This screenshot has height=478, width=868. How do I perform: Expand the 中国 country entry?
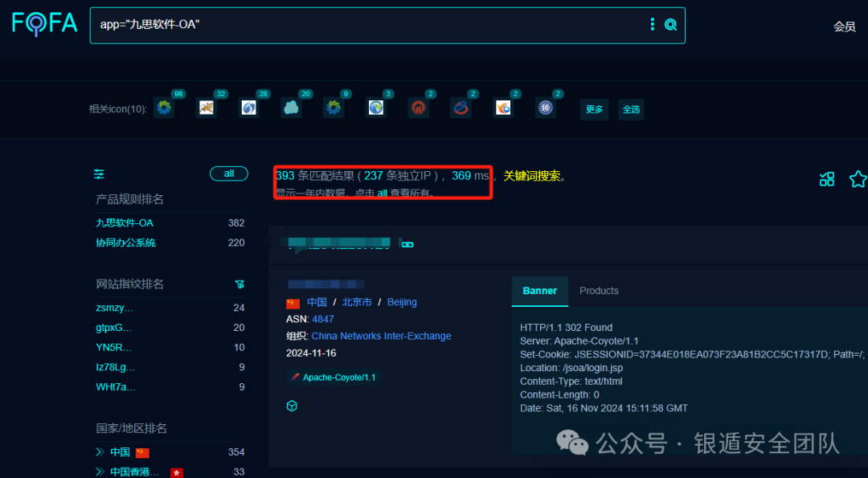pos(100,452)
